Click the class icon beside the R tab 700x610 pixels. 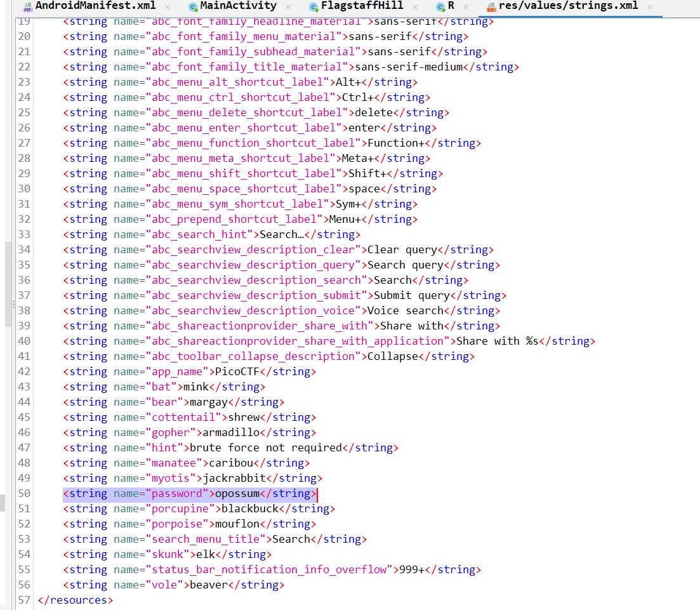click(440, 7)
